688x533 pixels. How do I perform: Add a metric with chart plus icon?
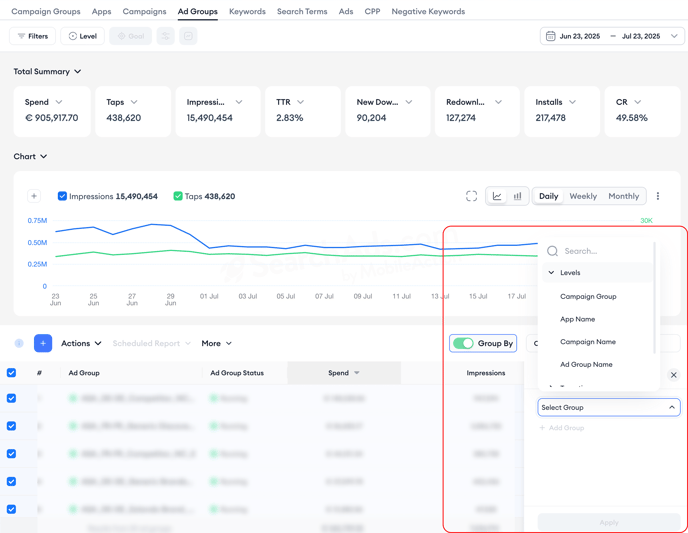click(x=34, y=196)
